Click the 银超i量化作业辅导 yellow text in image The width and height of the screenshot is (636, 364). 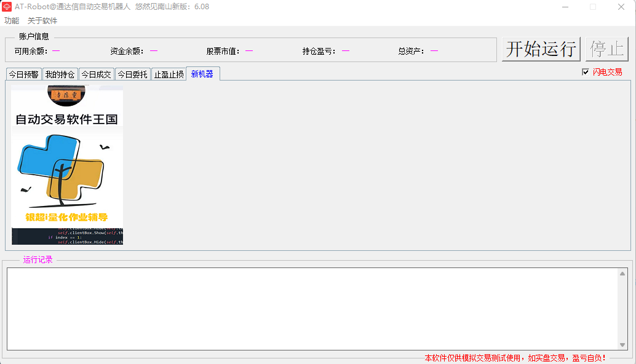[66, 217]
